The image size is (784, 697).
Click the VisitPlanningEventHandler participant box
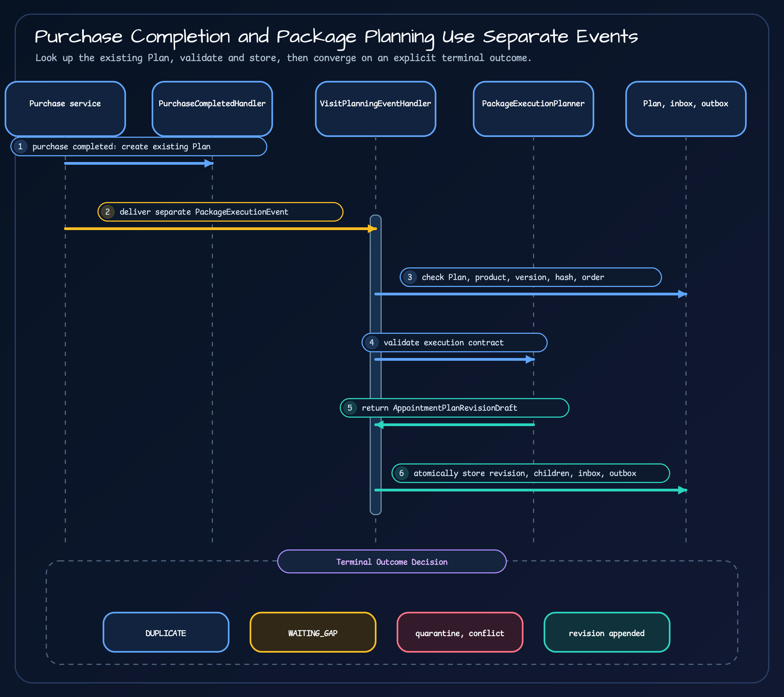pyautogui.click(x=375, y=109)
